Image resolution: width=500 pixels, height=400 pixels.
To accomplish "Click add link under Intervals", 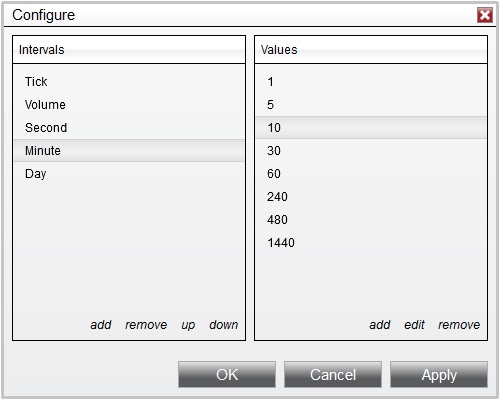I will pos(101,325).
